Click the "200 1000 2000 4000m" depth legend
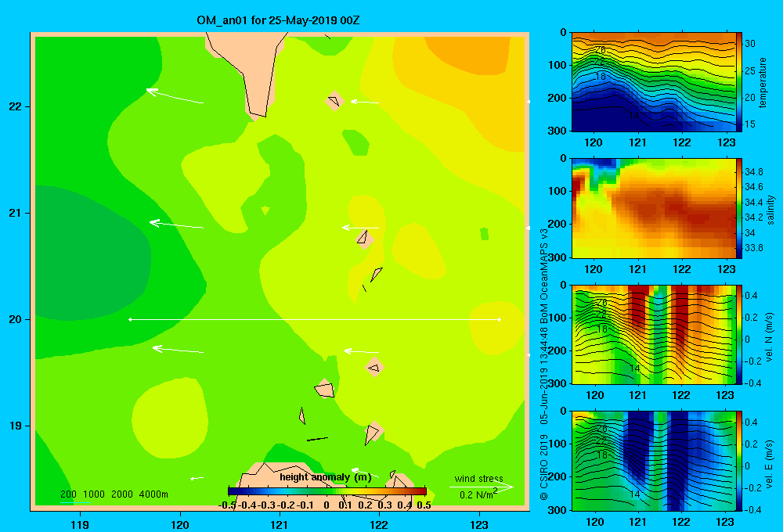This screenshot has height=532, width=783. 114,494
